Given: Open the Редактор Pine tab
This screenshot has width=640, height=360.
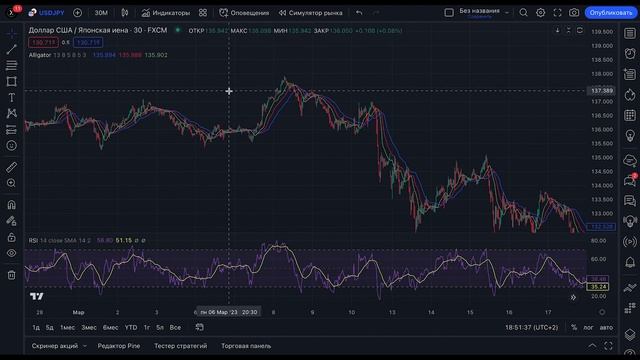Looking at the screenshot, I should point(119,346).
